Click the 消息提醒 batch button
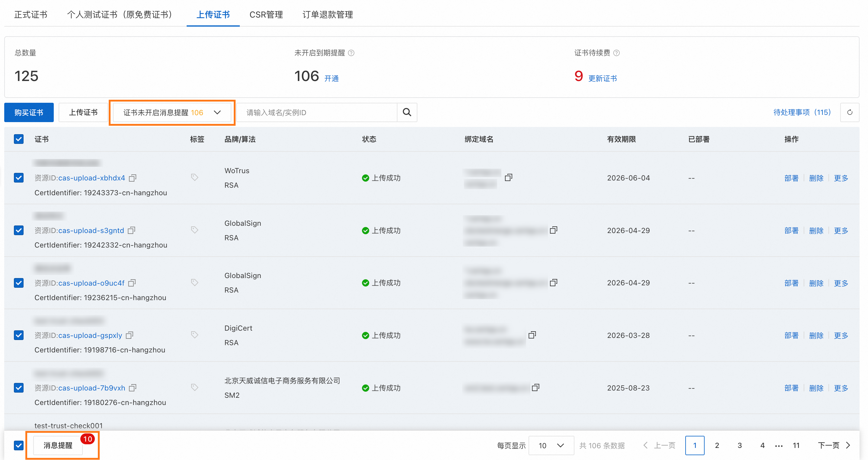 coord(58,445)
